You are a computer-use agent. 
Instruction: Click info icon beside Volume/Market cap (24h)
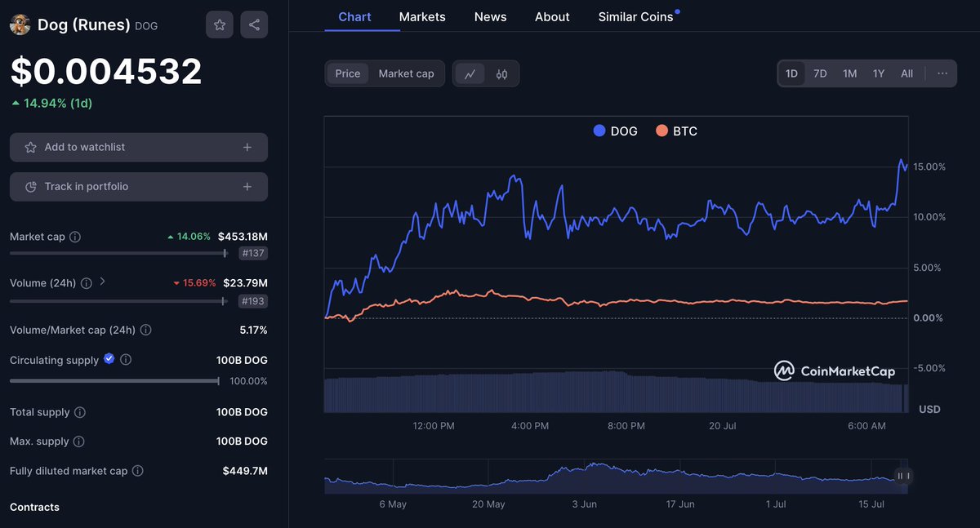(145, 331)
